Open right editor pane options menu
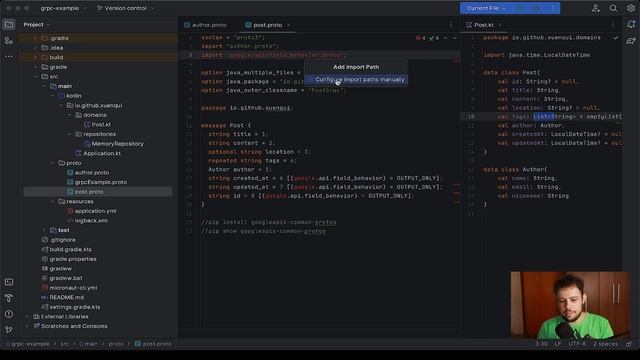The image size is (640, 360). (x=612, y=25)
